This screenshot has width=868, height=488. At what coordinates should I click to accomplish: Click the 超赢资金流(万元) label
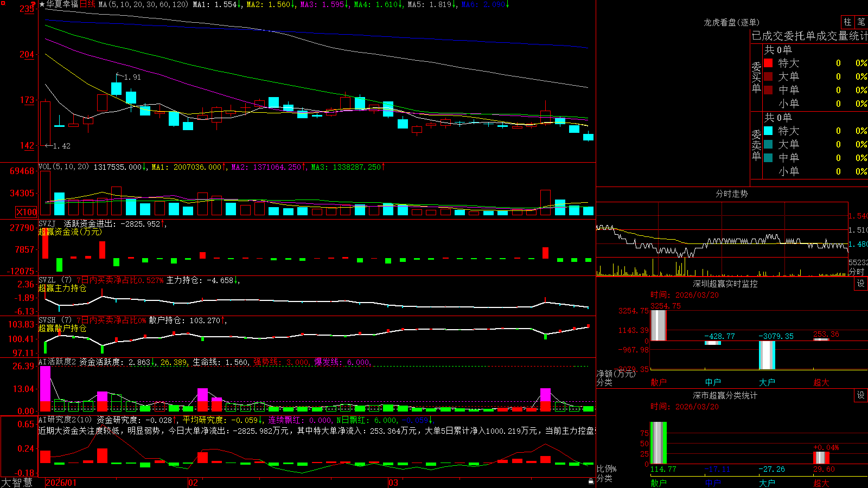pos(70,232)
